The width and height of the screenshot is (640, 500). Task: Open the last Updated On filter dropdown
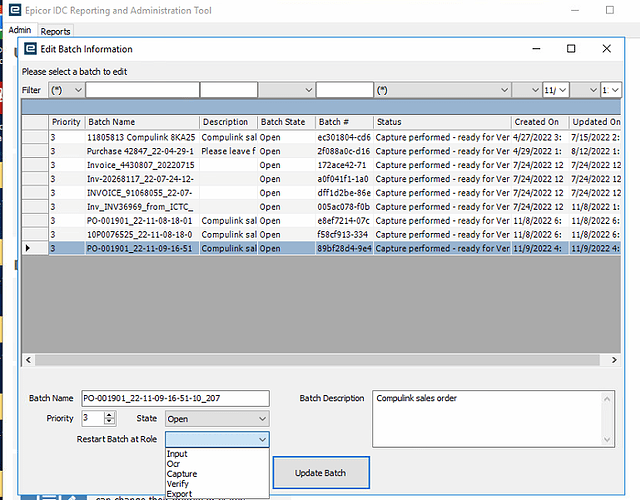pyautogui.click(x=611, y=90)
